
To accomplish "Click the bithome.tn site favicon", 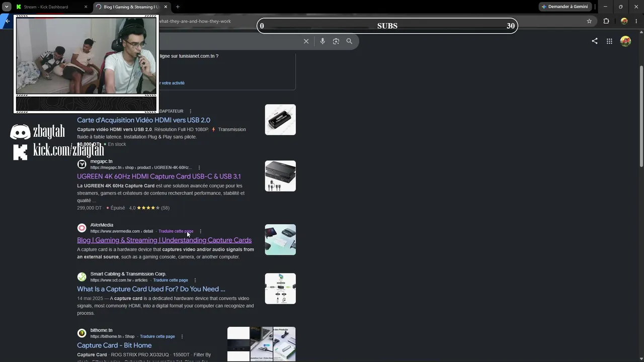I will (82, 333).
